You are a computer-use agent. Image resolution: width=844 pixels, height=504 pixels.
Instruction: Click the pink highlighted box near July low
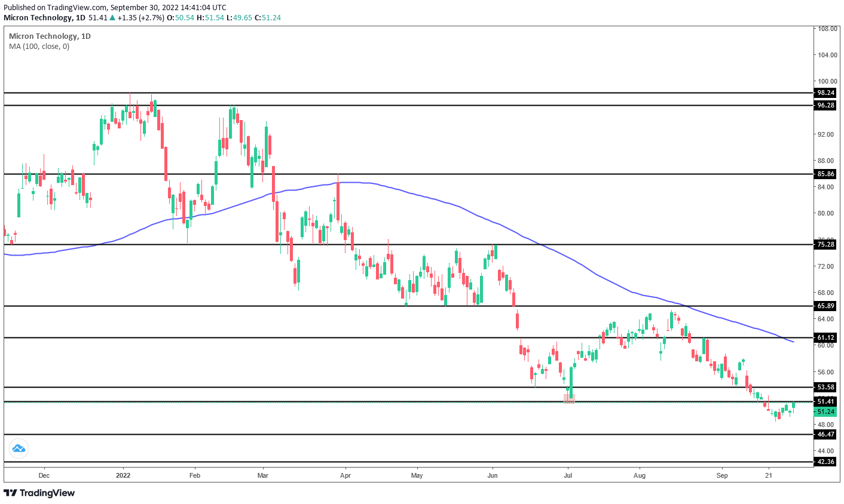coord(570,398)
